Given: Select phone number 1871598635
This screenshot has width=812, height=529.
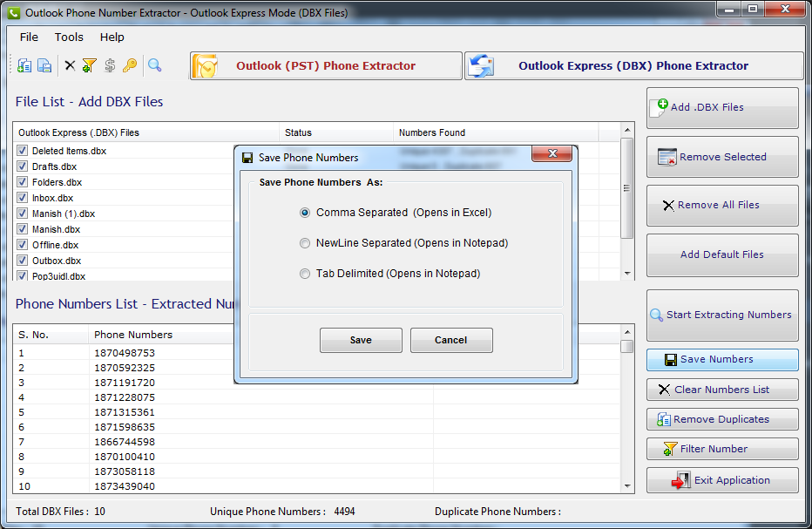Looking at the screenshot, I should [x=125, y=427].
